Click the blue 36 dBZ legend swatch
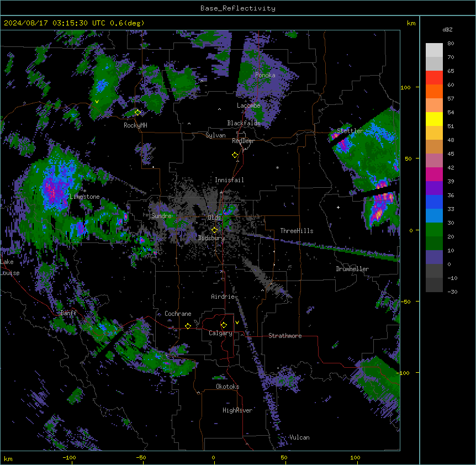Screen dimensions: 476x465 pyautogui.click(x=434, y=202)
